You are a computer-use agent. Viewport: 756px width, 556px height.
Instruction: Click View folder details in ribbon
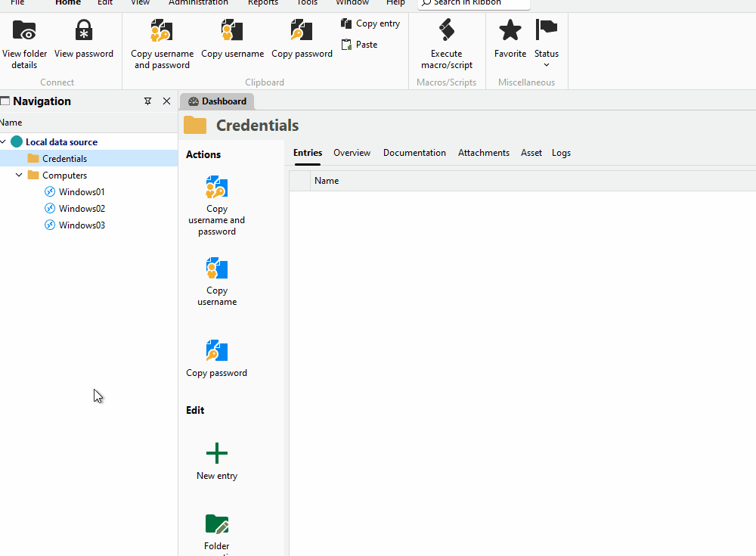[x=24, y=44]
